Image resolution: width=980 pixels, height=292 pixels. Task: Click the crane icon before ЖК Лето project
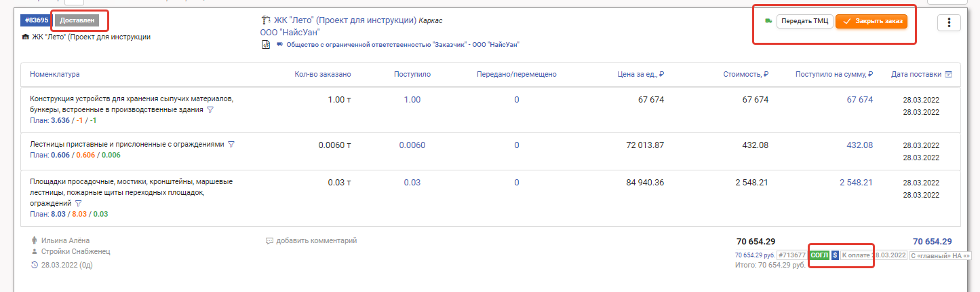[x=265, y=20]
